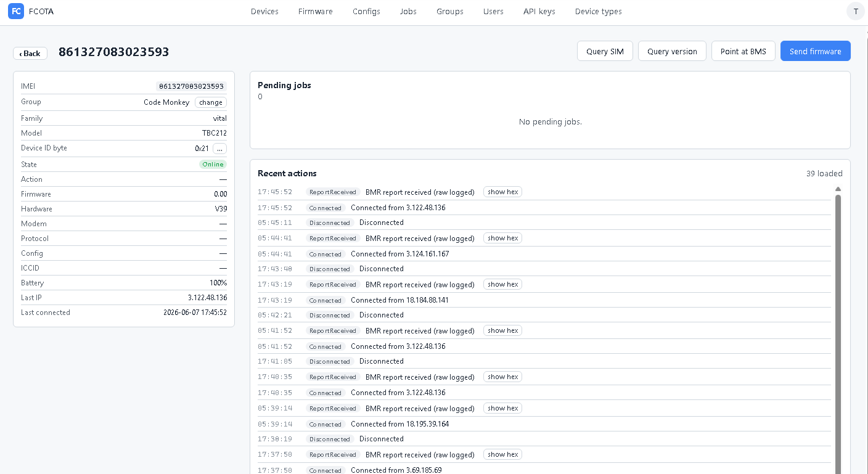Click Send firmware button
Image resolution: width=868 pixels, height=474 pixels.
[x=815, y=51]
